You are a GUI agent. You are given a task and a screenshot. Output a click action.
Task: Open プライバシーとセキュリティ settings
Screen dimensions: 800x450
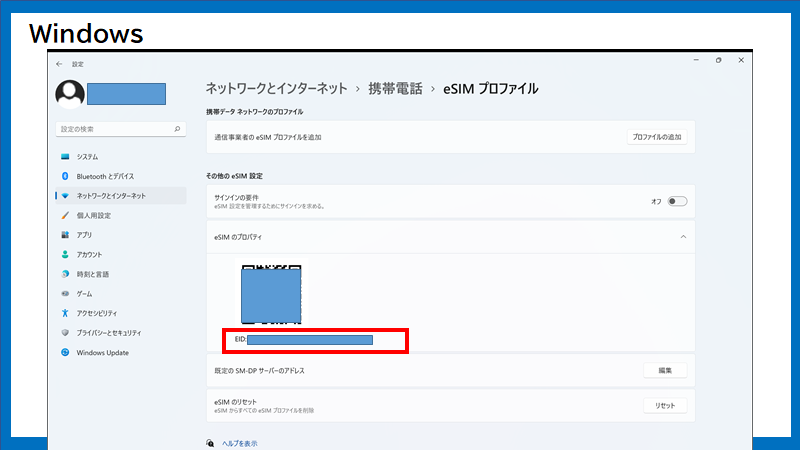[121, 333]
